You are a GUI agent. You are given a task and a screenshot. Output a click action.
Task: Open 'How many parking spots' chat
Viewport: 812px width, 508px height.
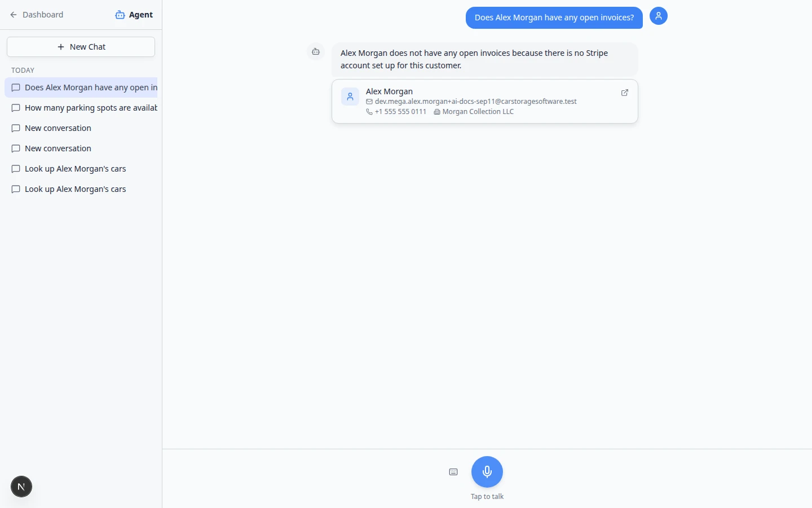[x=81, y=108]
